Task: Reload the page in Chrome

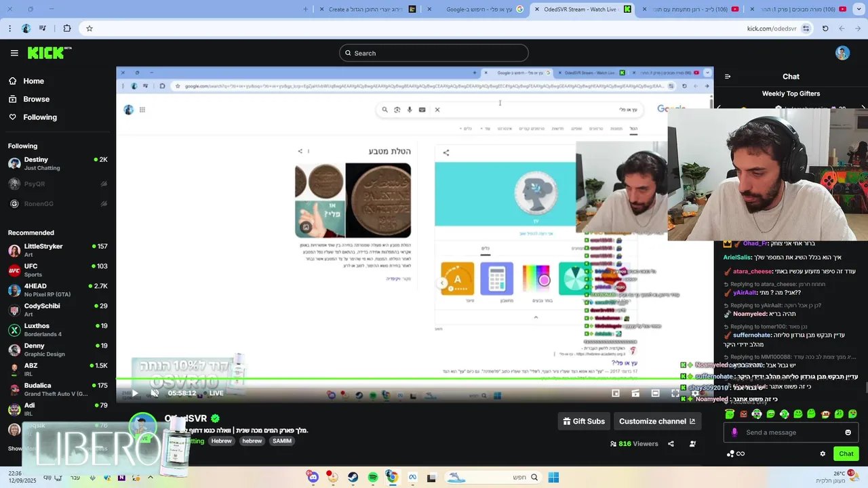Action: (825, 28)
